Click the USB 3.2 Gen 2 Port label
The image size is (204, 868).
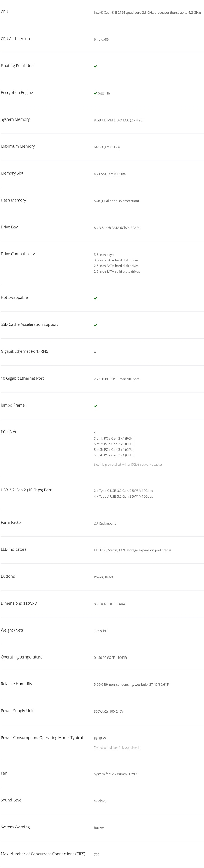tap(26, 490)
